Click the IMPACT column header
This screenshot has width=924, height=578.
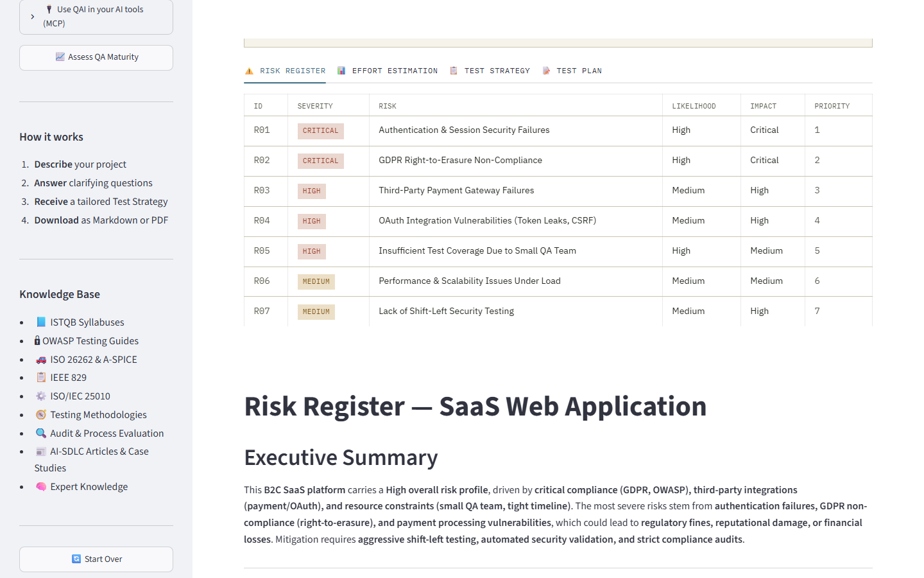click(x=763, y=106)
